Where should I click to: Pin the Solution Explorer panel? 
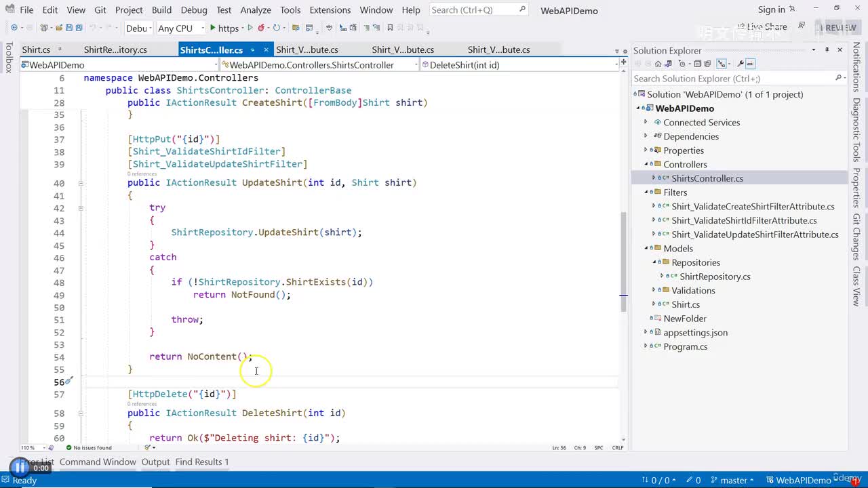coord(827,50)
